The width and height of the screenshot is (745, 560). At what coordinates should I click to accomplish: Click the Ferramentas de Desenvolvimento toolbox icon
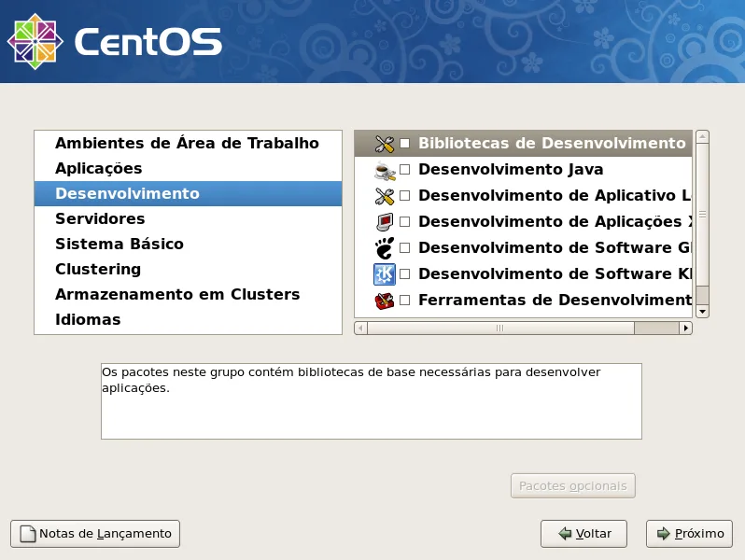[385, 301]
